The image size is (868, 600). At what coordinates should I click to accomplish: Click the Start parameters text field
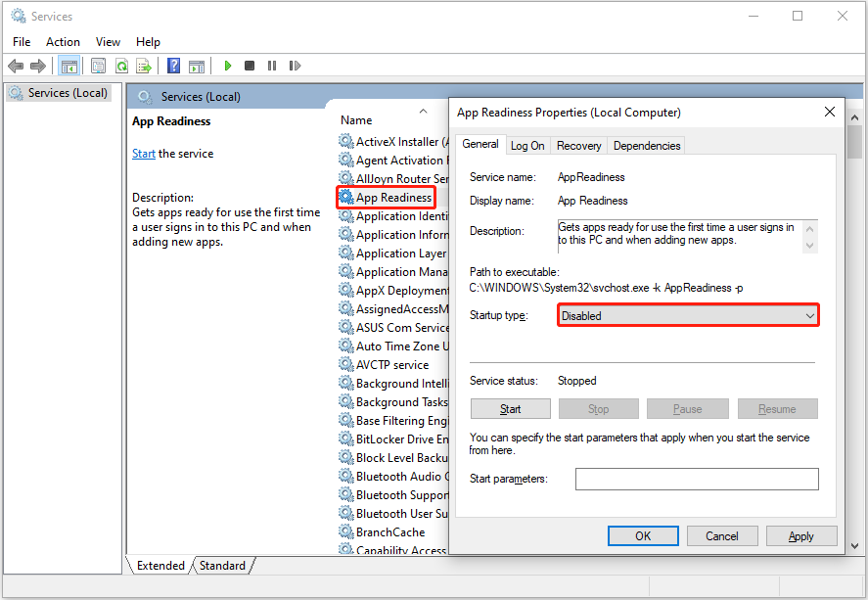[696, 479]
